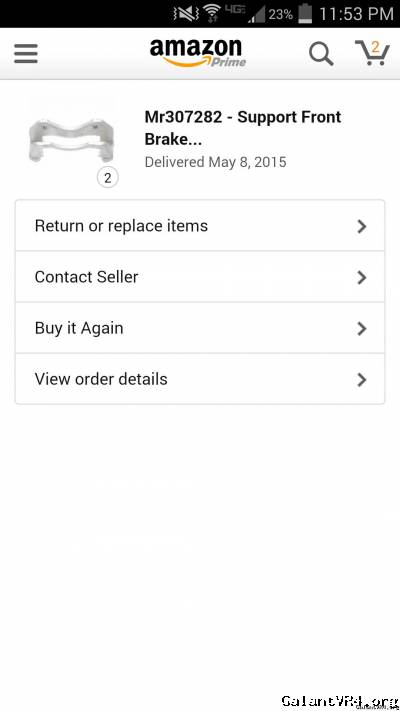Tap the battery indicator in status bar
The width and height of the screenshot is (400, 711).
tap(306, 14)
